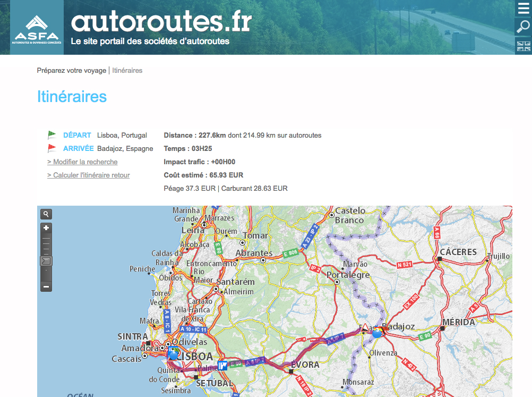Click the map zoom slider handle
Image resolution: width=532 pixels, height=397 pixels.
click(47, 260)
